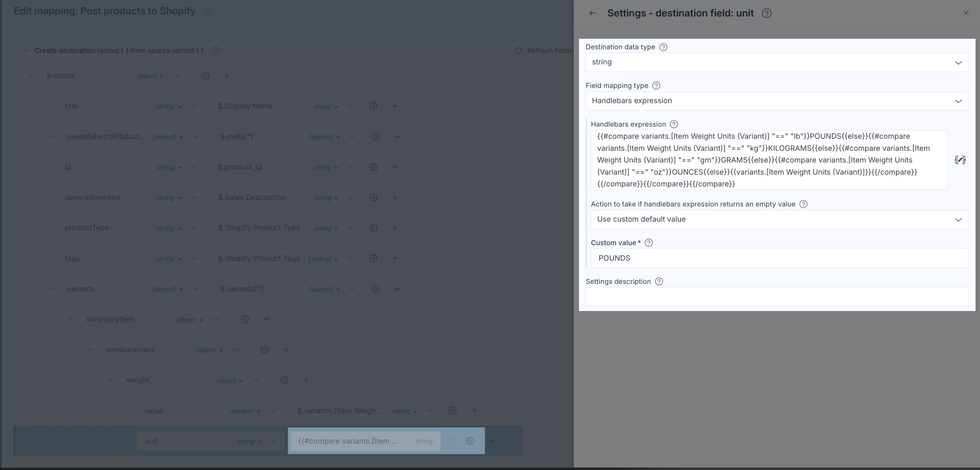
Task: Open settings gear for descriptionHtml mapping
Action: pos(374,197)
